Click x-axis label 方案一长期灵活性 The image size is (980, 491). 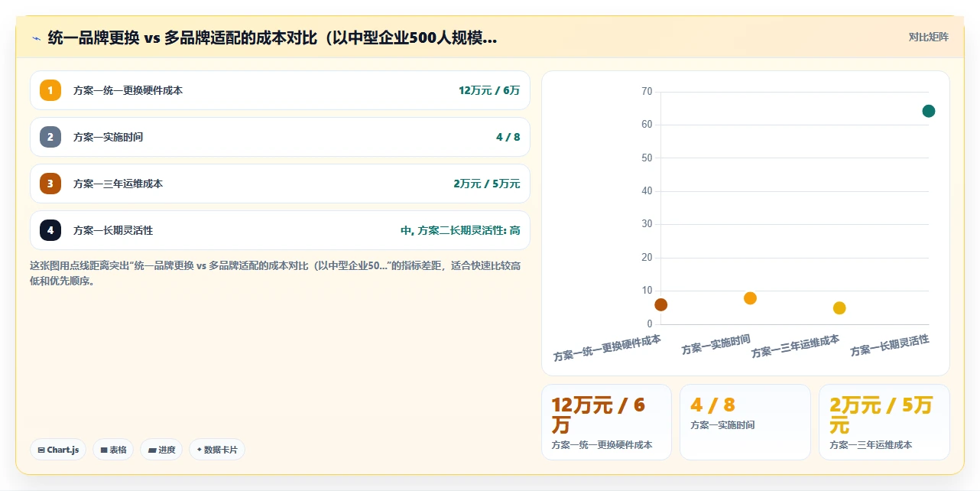890,346
